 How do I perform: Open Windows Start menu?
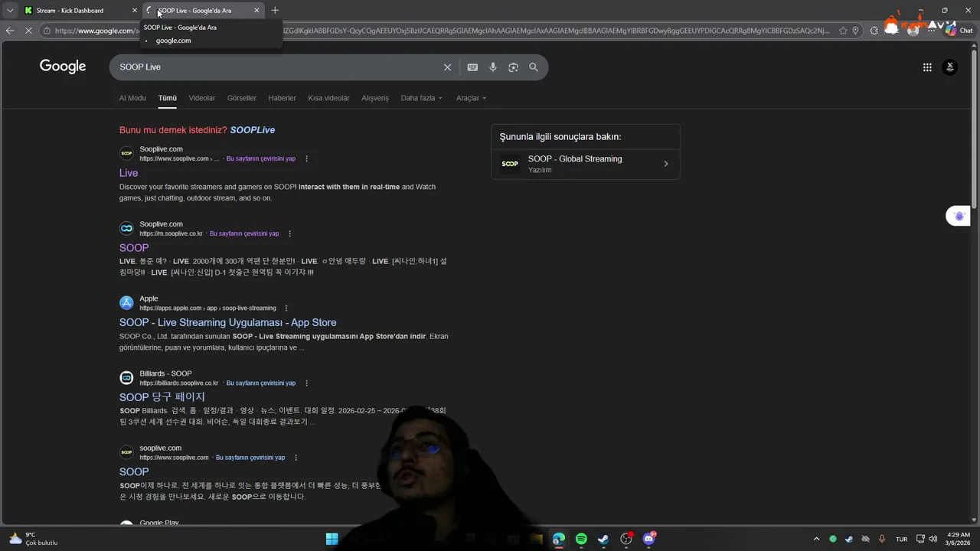point(332,539)
